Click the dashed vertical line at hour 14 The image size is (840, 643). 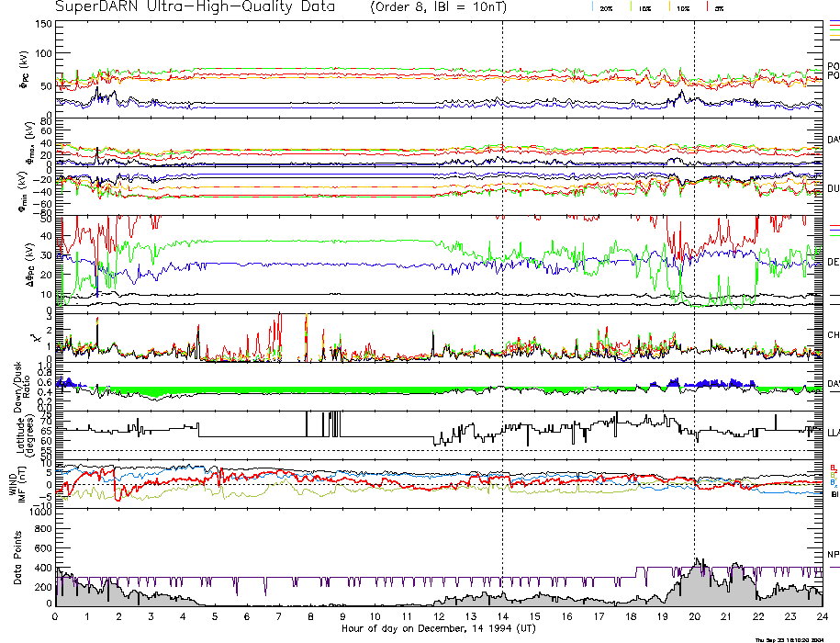point(502,276)
